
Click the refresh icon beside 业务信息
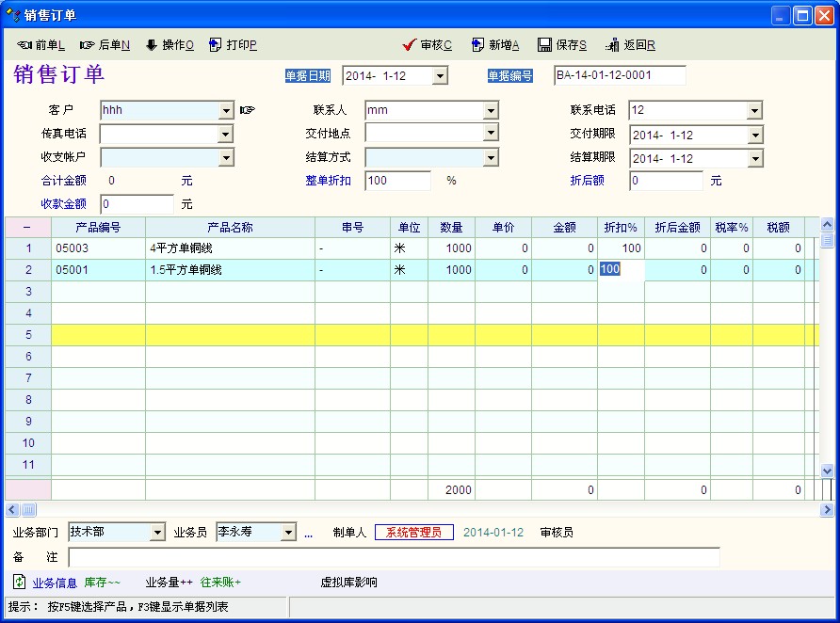(x=19, y=583)
